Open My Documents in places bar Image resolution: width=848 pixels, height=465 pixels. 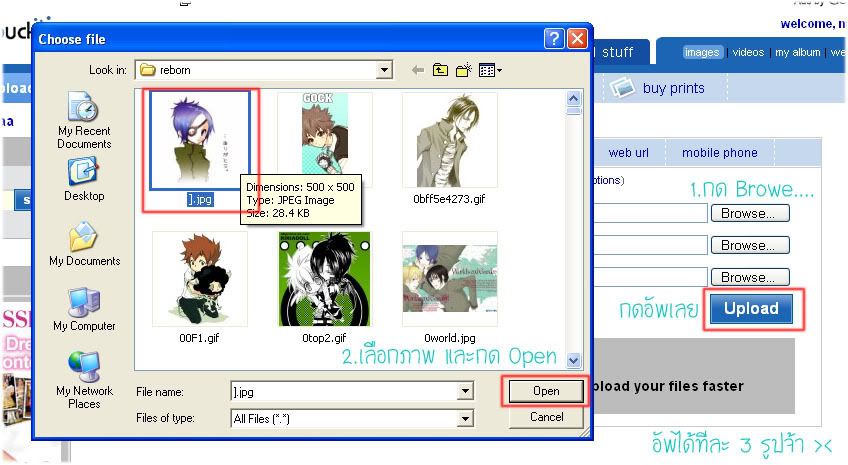click(x=84, y=244)
